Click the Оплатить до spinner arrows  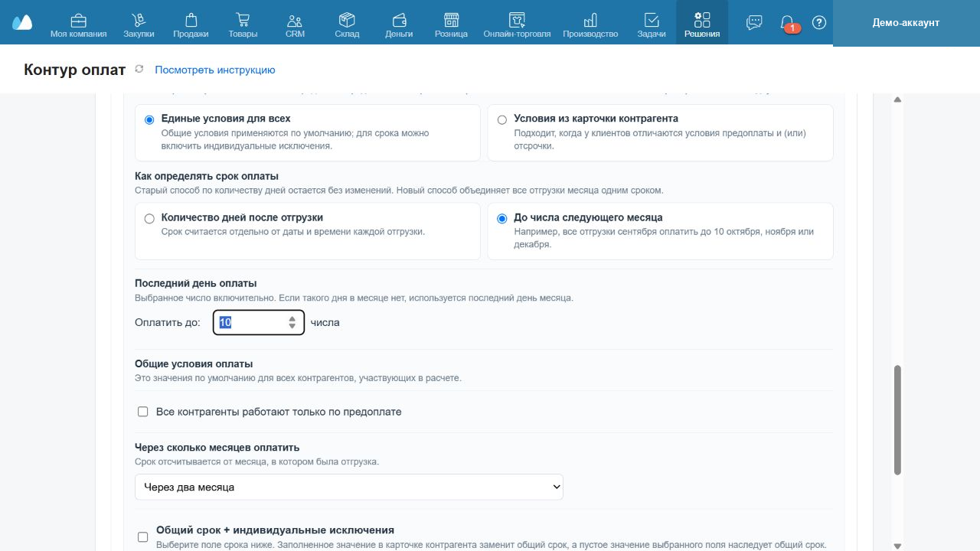point(292,322)
